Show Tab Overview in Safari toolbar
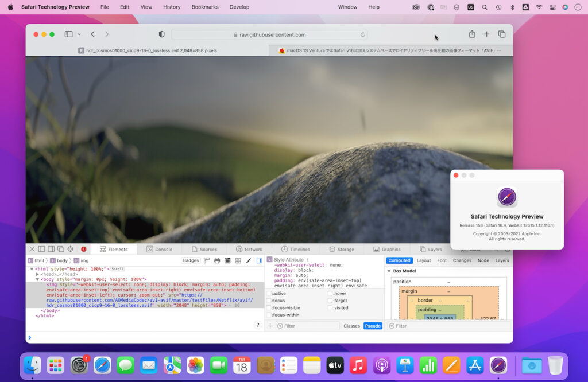The image size is (588, 382). point(502,34)
